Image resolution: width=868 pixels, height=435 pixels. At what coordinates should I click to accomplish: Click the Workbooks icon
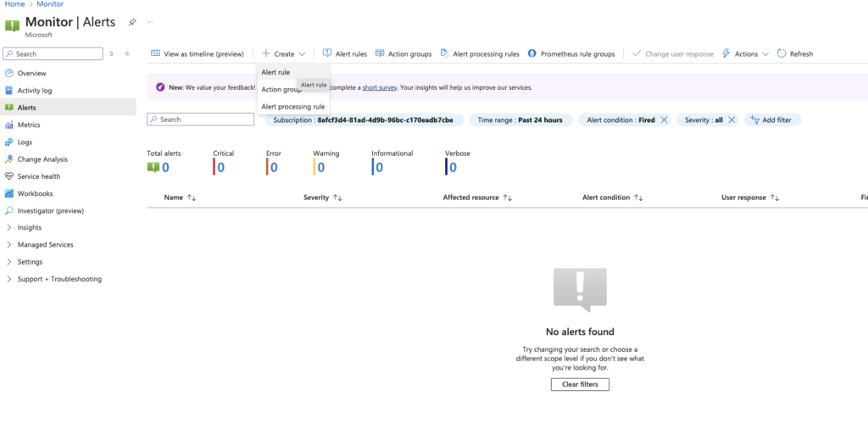pos(8,193)
